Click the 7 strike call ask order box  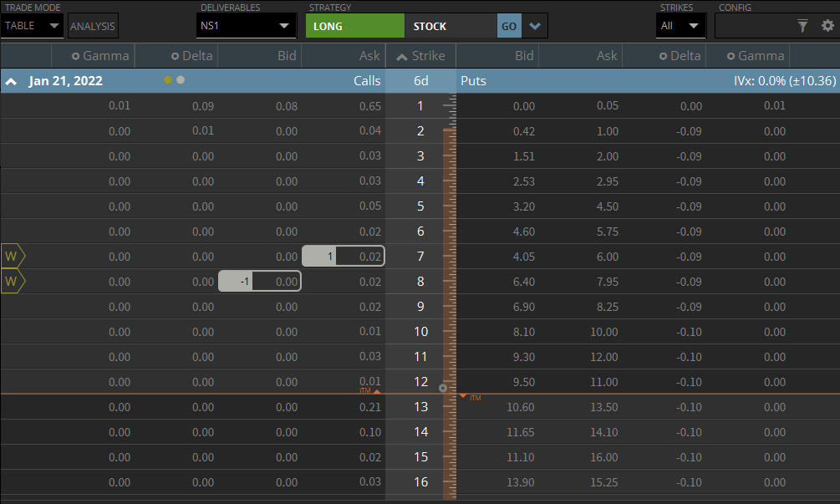click(343, 257)
